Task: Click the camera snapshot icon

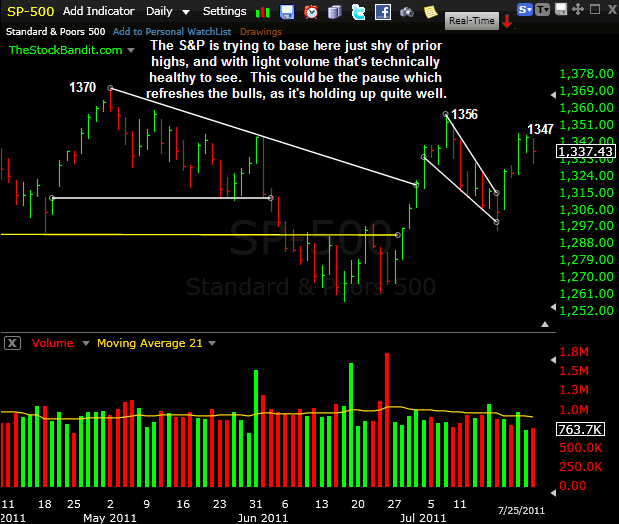Action: 407,13
